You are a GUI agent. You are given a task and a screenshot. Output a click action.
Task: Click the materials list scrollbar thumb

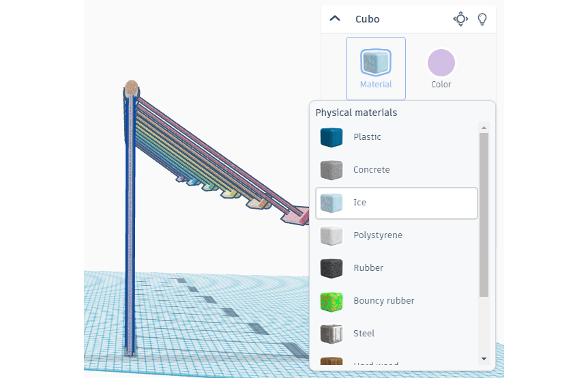click(x=484, y=214)
